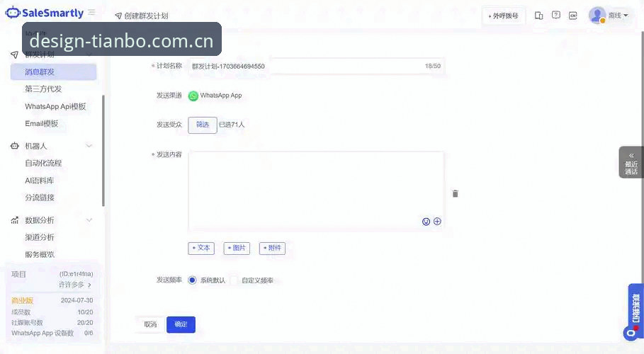Collapse the 数据分析 section chevron

coord(89,220)
